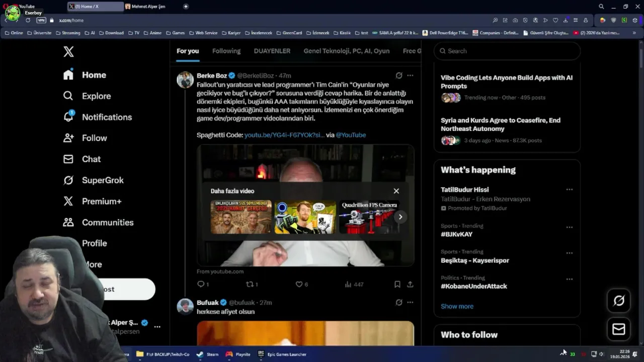Open the Games bookmarks folder
This screenshot has width=644, height=362.
click(x=175, y=33)
